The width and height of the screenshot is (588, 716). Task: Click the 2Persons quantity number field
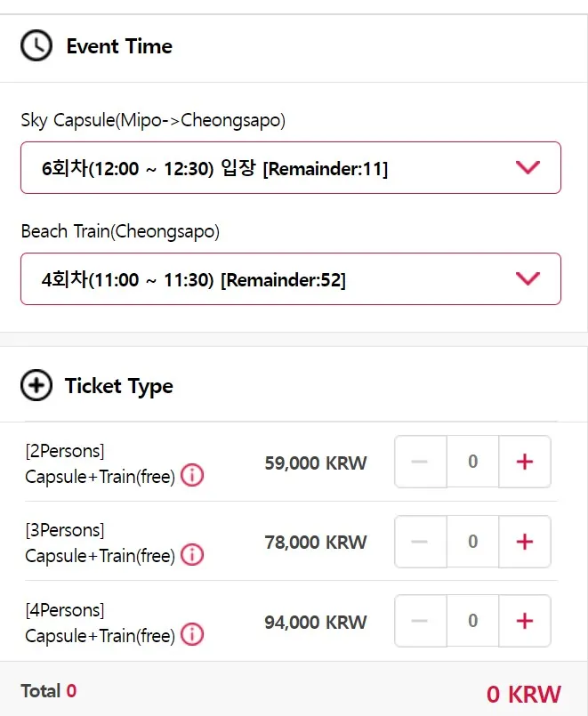[472, 462]
